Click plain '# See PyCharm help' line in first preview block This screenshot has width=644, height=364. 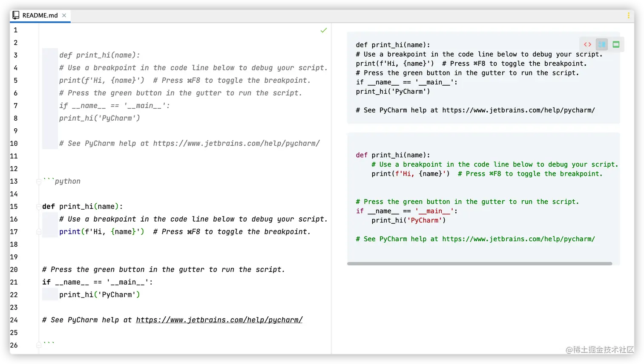(x=475, y=110)
